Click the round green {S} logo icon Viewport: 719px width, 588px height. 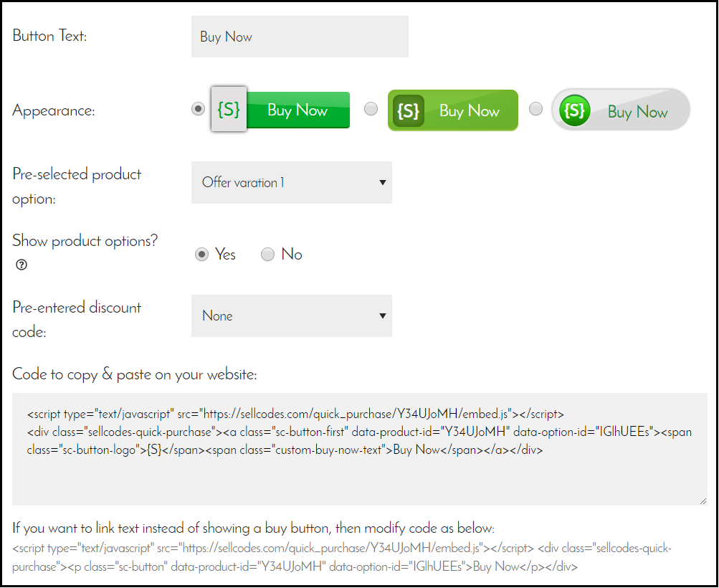pyautogui.click(x=575, y=110)
